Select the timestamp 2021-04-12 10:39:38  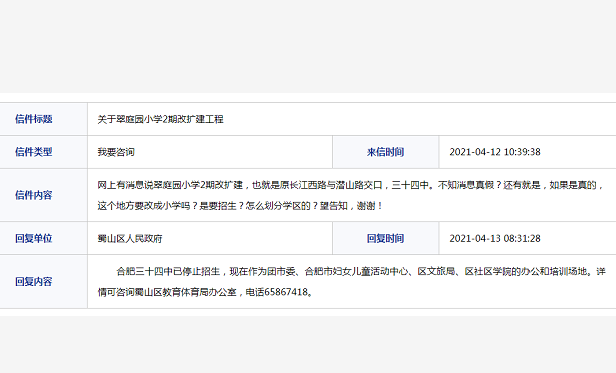coord(495,152)
